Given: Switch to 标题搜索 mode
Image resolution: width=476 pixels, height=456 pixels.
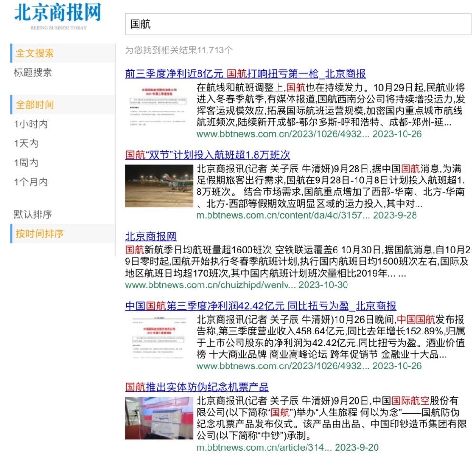Looking at the screenshot, I should click(x=33, y=72).
